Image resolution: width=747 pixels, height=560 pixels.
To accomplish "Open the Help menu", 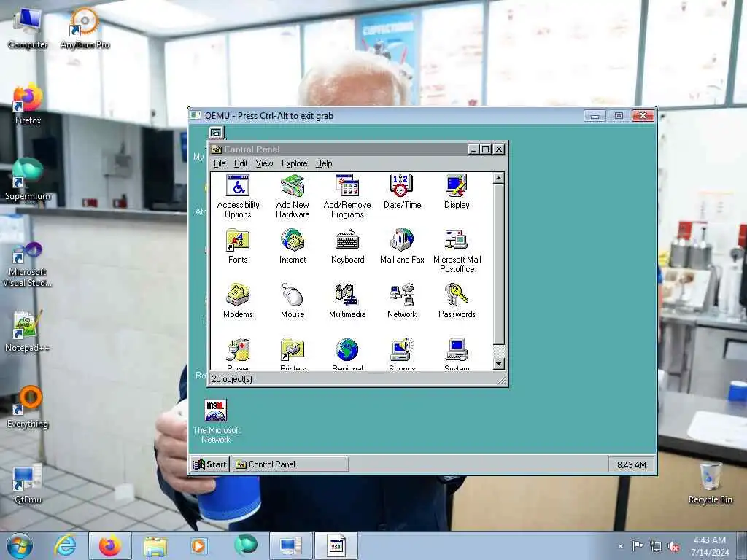I will point(324,163).
